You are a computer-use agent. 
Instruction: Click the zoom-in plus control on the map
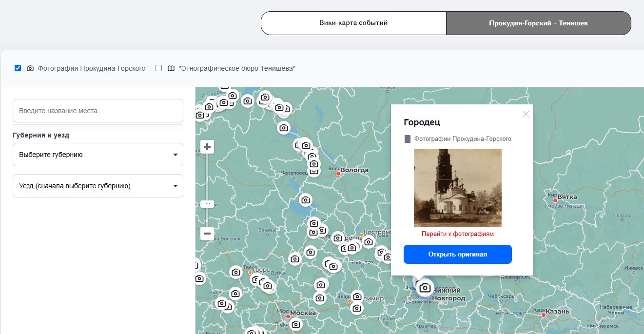point(207,146)
